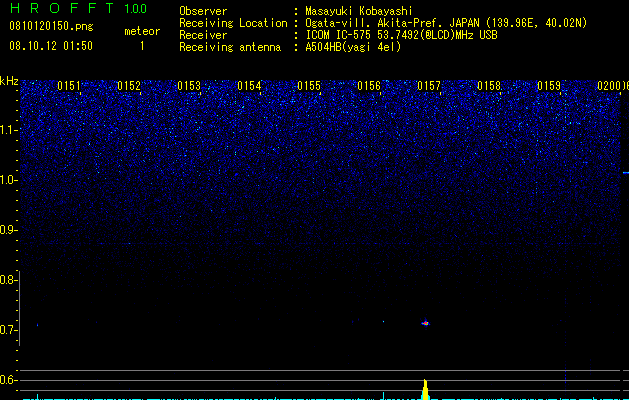Viewport: 629px width, 400px height.
Task: Click the 0154 time marker
Action: tap(249, 86)
